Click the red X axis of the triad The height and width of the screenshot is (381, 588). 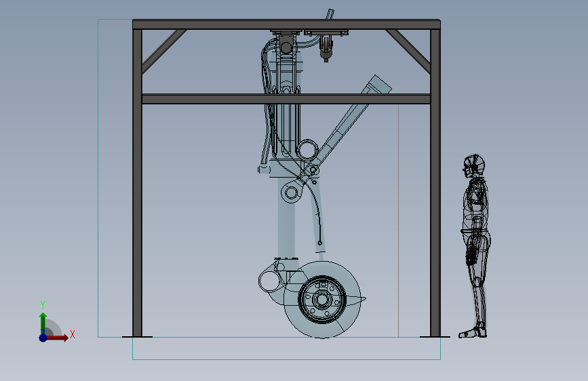(x=58, y=338)
